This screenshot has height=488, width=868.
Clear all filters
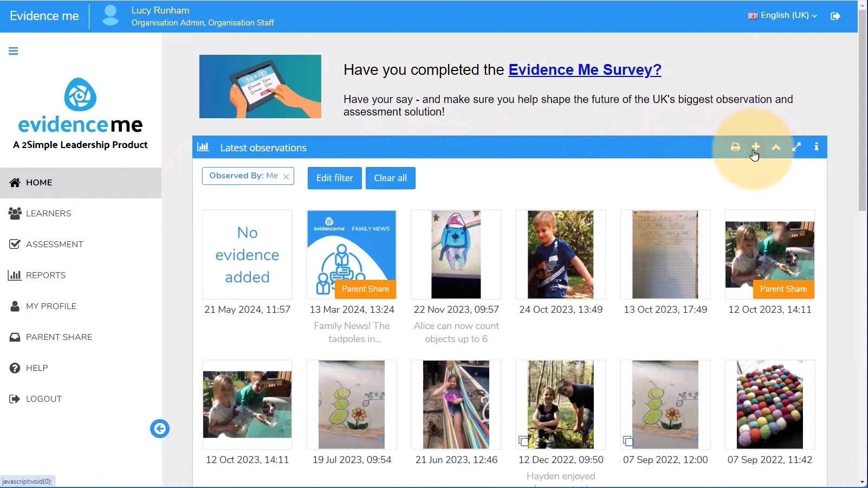(x=391, y=178)
